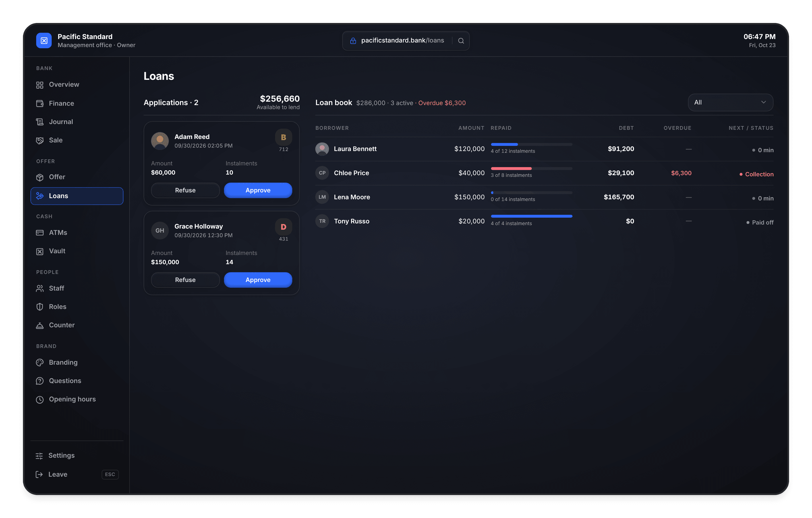The image size is (812, 518).
Task: Open the All filter dropdown
Action: click(x=730, y=103)
